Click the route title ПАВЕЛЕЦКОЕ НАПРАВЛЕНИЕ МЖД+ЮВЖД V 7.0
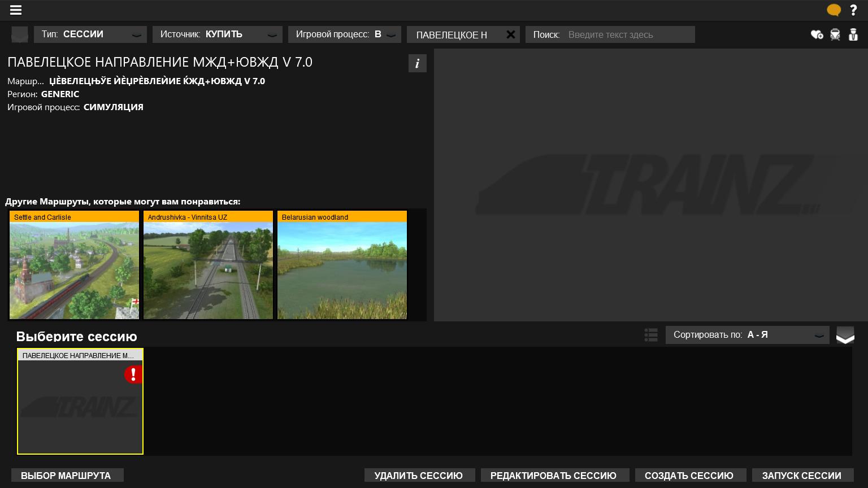The width and height of the screenshot is (868, 488). click(160, 62)
